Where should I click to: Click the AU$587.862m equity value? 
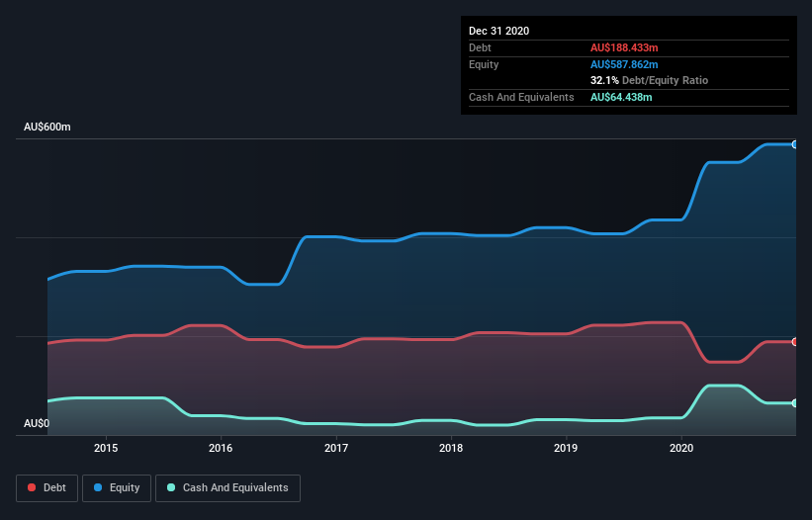(x=624, y=64)
